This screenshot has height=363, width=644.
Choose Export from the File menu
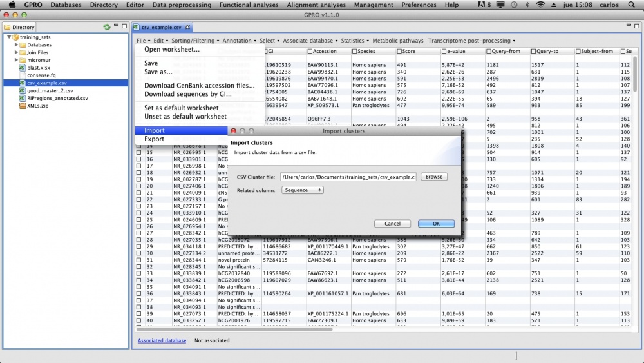pyautogui.click(x=155, y=139)
